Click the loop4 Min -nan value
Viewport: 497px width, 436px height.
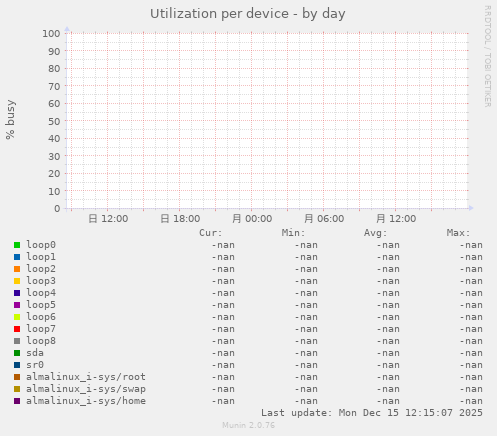coord(306,293)
